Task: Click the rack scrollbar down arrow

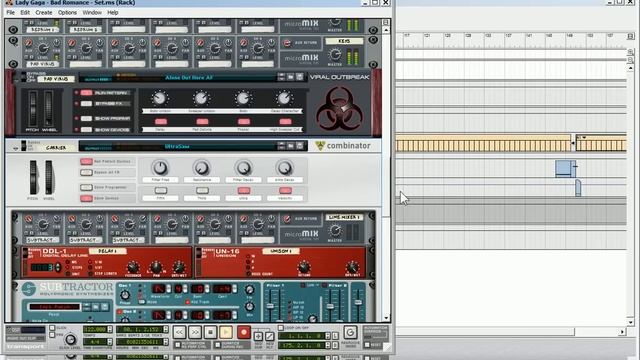Action: (386, 318)
